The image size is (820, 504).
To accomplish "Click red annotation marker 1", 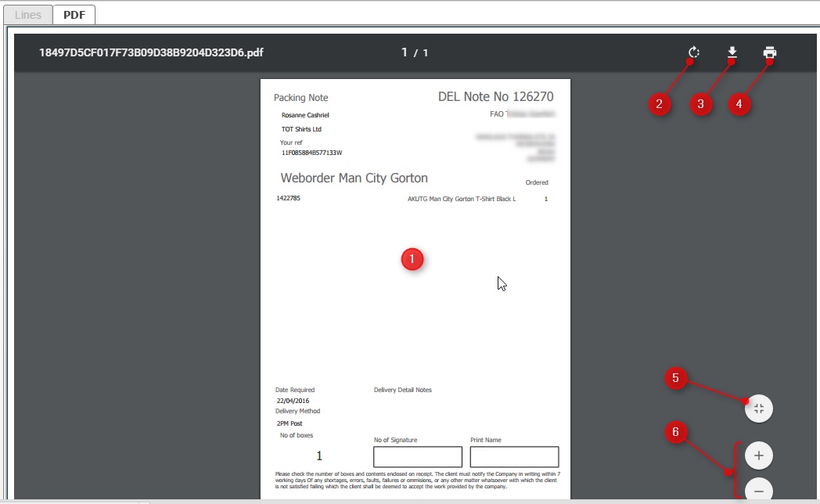I will (x=412, y=259).
